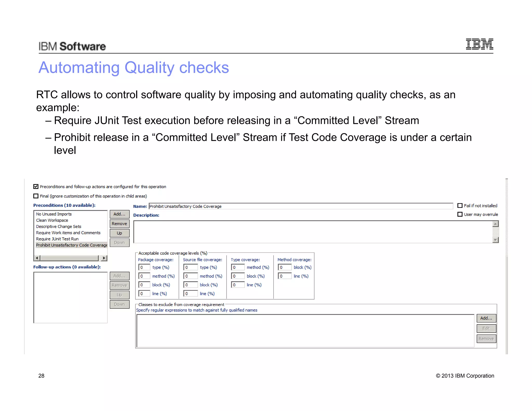Click Down button beside Follow-up actions list

coord(119,304)
